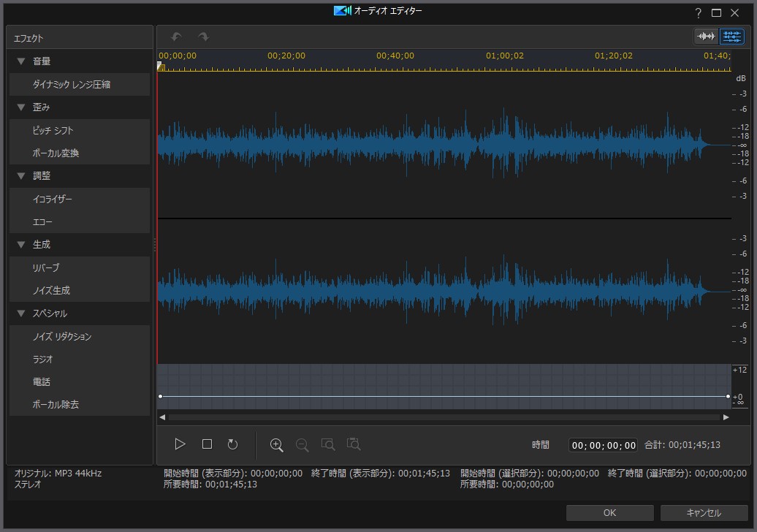Start audio playback with the play icon
Viewport: 757px width, 532px height.
tap(180, 444)
